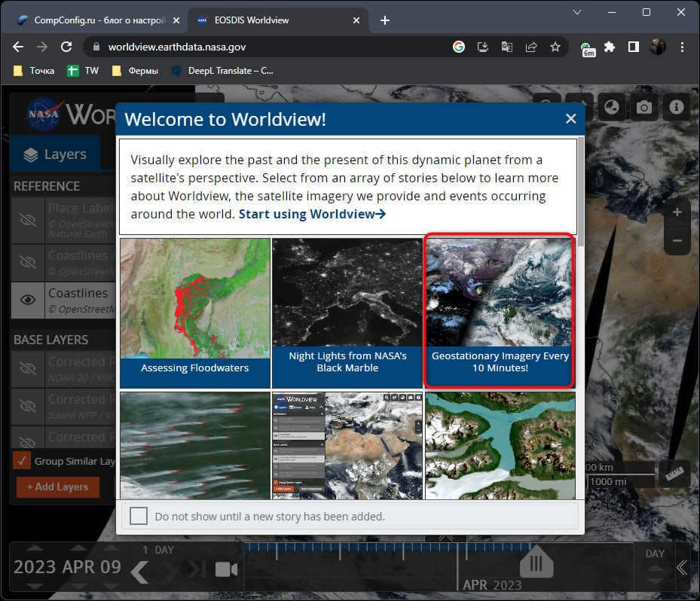Open the Extensions puzzle icon
The width and height of the screenshot is (700, 601).
[610, 47]
